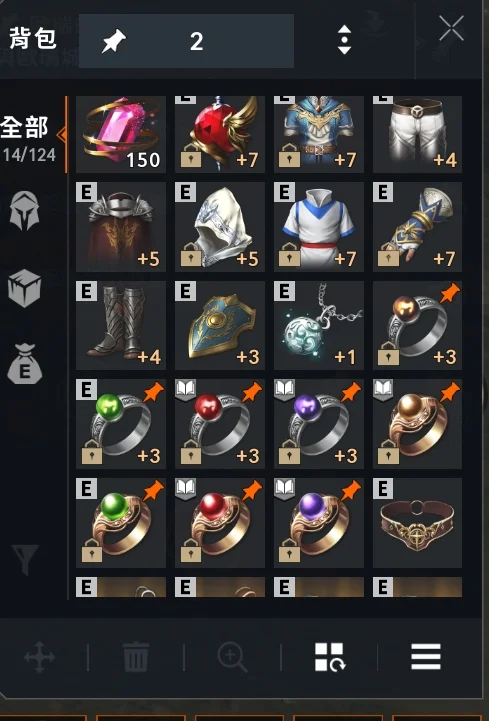This screenshot has height=721, width=489.
Task: Select the blue gold shield +3
Action: (220, 325)
